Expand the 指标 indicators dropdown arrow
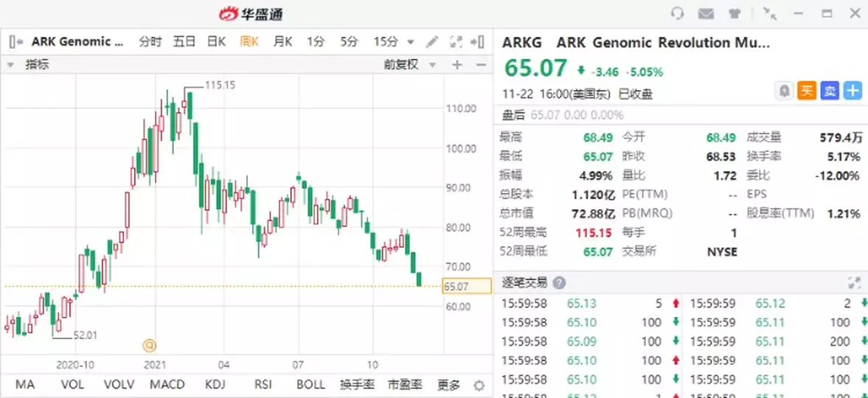868x398 pixels. pos(10,65)
